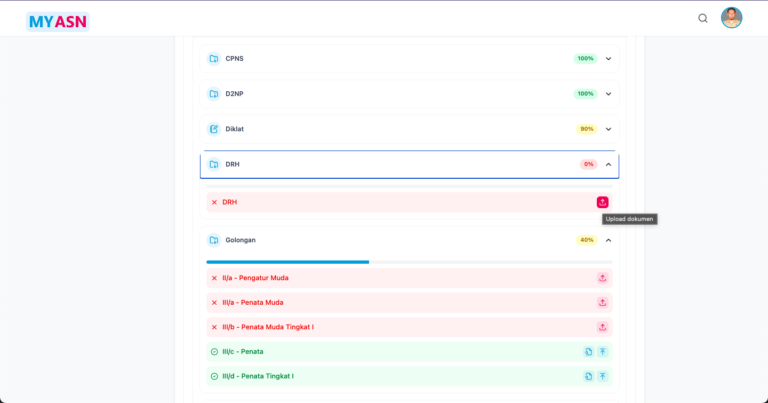View the III/c Penata document file
The width and height of the screenshot is (768, 403).
point(588,352)
